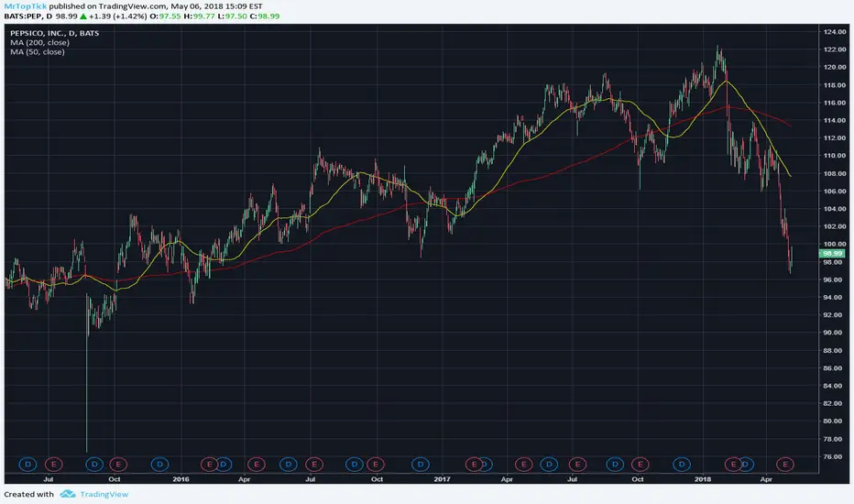Click the TradingView cloud logo icon

click(68, 494)
